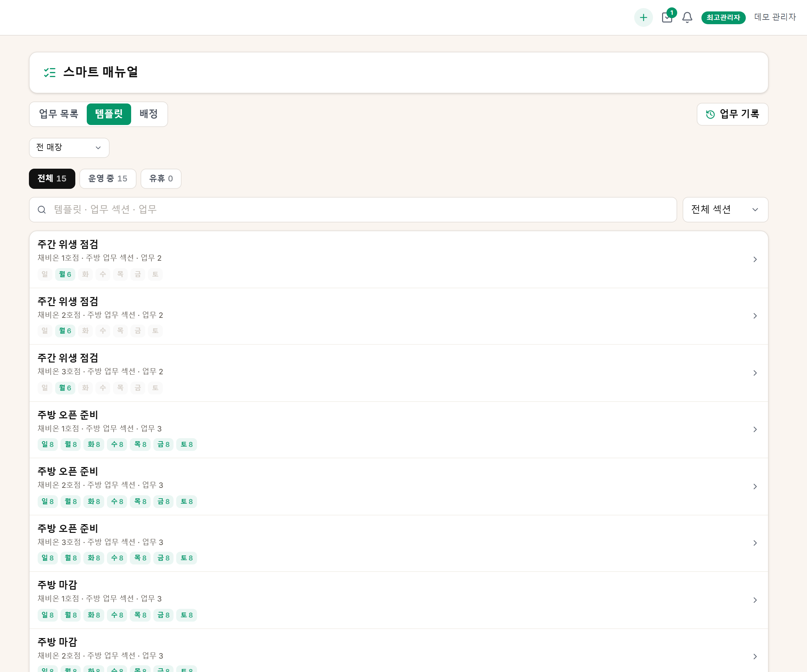Open chevron for 주방 오픈 준비 채비온 1호점
The width and height of the screenshot is (807, 672).
tap(755, 429)
